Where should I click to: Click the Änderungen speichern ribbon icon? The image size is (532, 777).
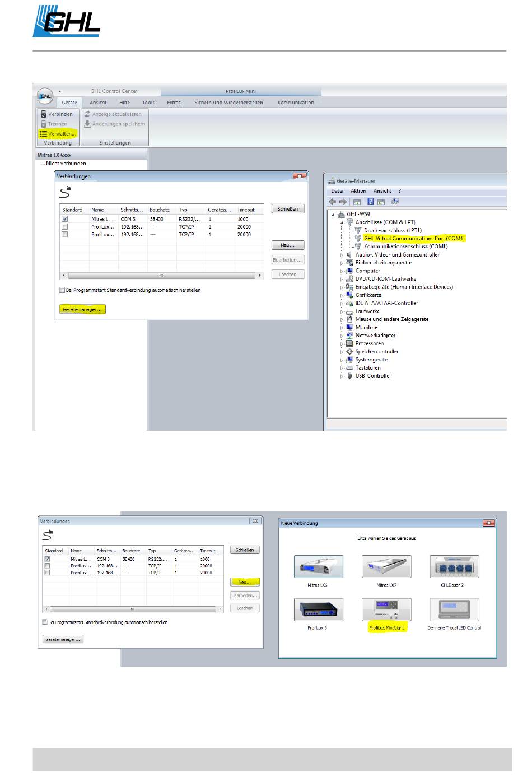click(x=87, y=124)
